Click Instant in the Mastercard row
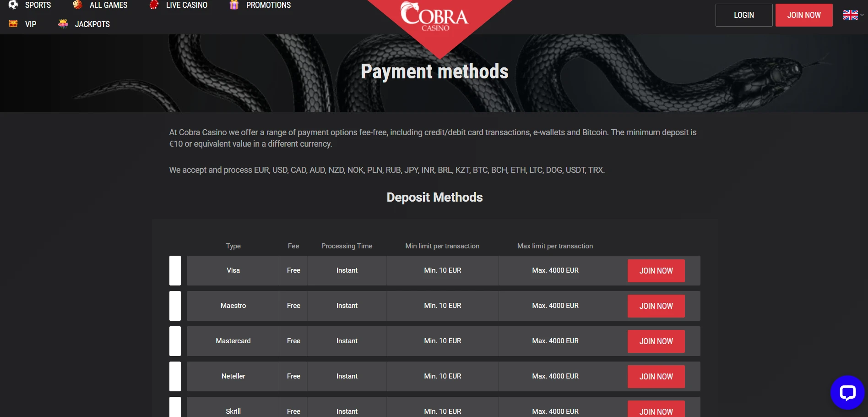This screenshot has height=417, width=868. click(347, 341)
